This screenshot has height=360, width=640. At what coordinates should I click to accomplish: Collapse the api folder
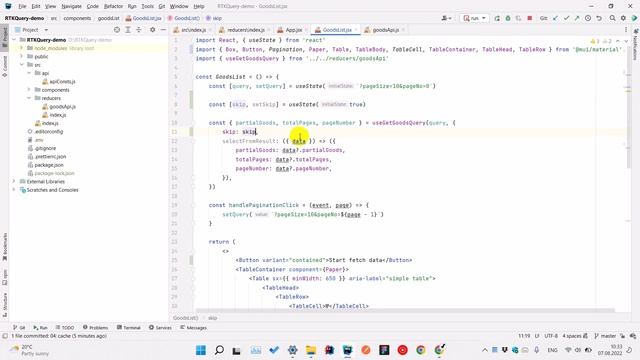[29, 73]
